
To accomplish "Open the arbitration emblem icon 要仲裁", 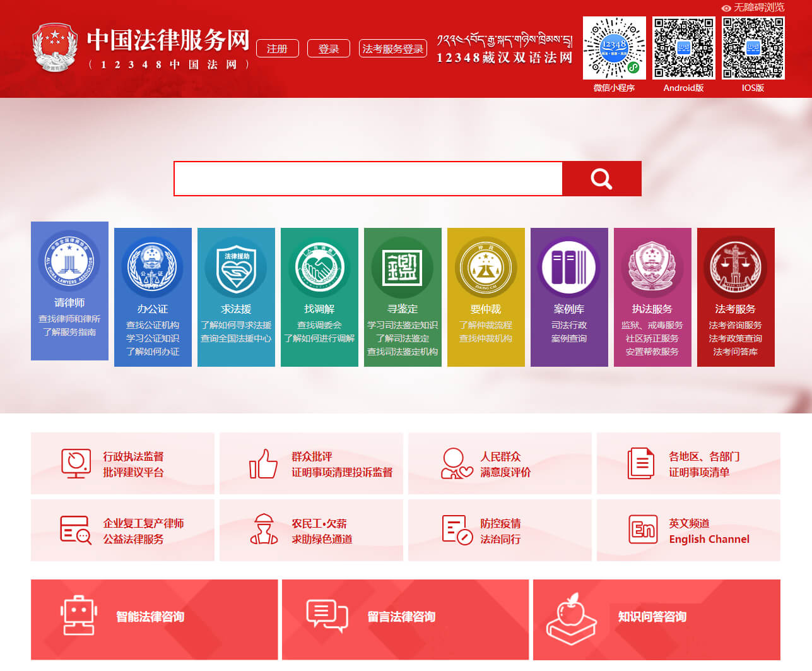I will pyautogui.click(x=486, y=267).
